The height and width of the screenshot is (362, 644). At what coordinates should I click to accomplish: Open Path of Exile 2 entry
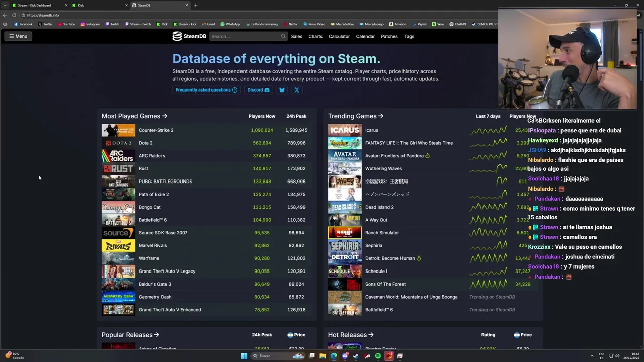(154, 194)
